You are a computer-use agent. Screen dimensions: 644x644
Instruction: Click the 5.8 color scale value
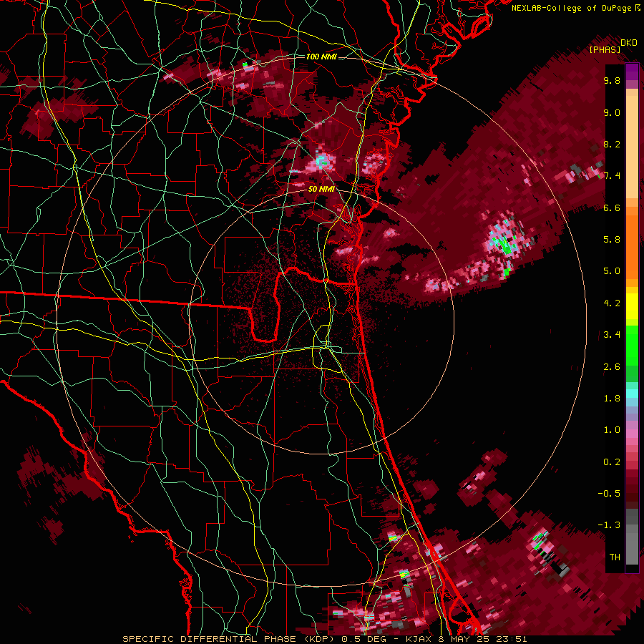(x=612, y=240)
